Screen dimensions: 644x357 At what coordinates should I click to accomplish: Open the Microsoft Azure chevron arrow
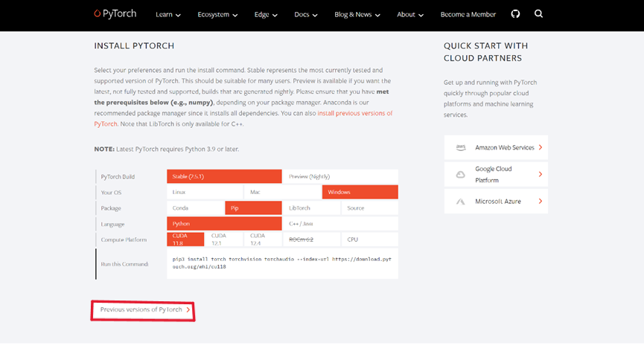541,201
